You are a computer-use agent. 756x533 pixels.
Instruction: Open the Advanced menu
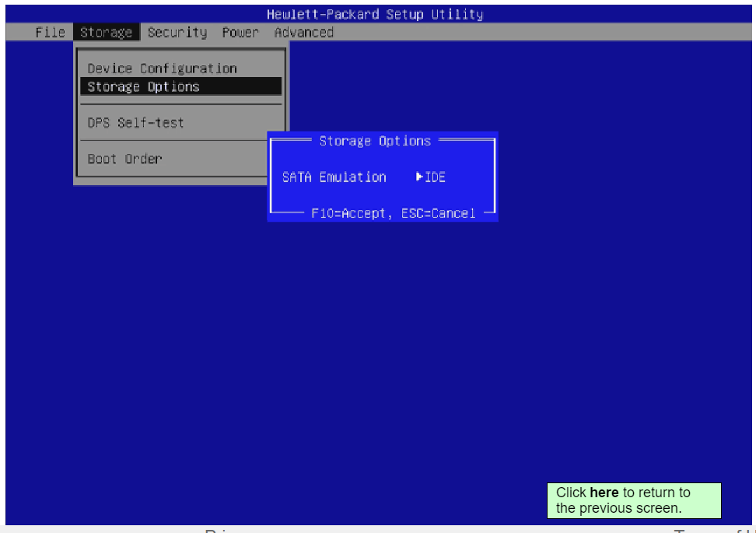point(304,33)
